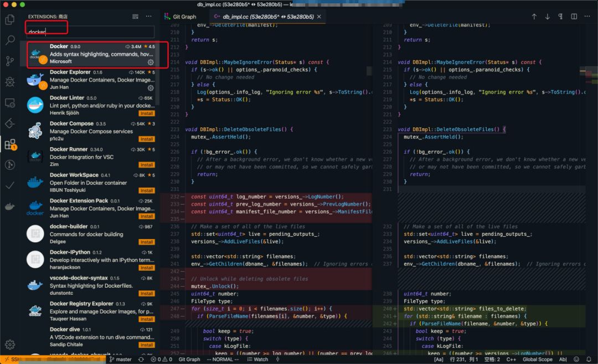Open the Run and Debug view icon

[x=10, y=81]
